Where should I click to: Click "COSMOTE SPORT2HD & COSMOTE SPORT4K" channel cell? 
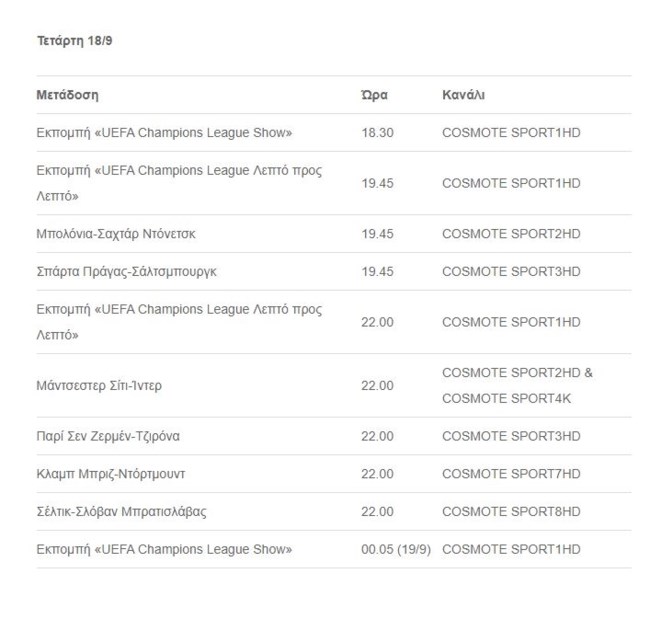(517, 385)
